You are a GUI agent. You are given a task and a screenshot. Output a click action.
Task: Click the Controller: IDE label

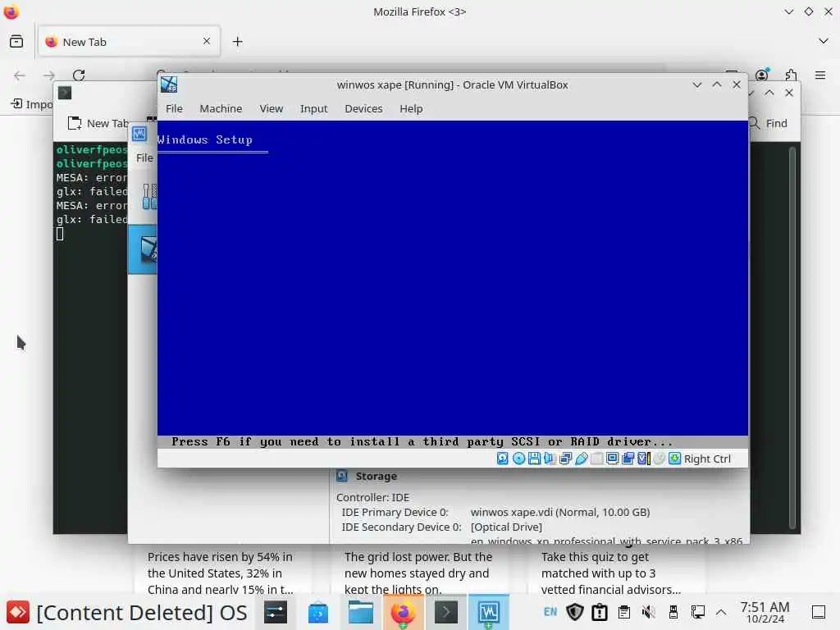[x=373, y=497]
